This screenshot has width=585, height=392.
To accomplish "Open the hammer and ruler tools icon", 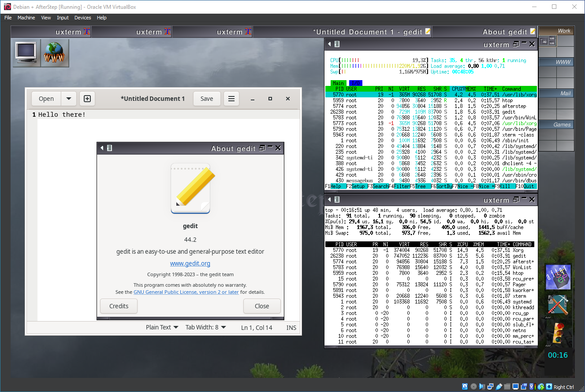I will tap(558, 305).
